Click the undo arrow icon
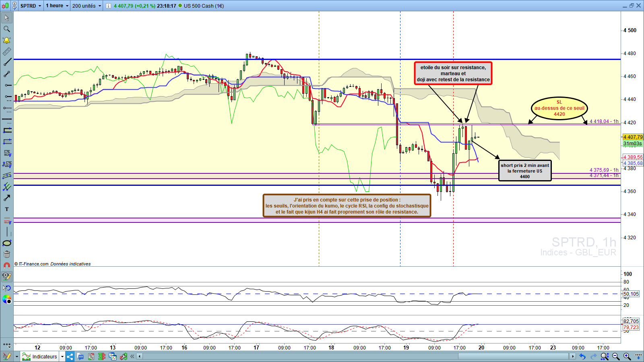Viewport: 644px width, 362px height. [x=582, y=356]
